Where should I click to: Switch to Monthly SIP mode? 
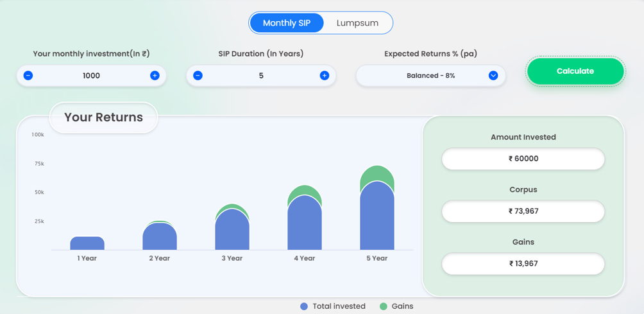pyautogui.click(x=287, y=23)
